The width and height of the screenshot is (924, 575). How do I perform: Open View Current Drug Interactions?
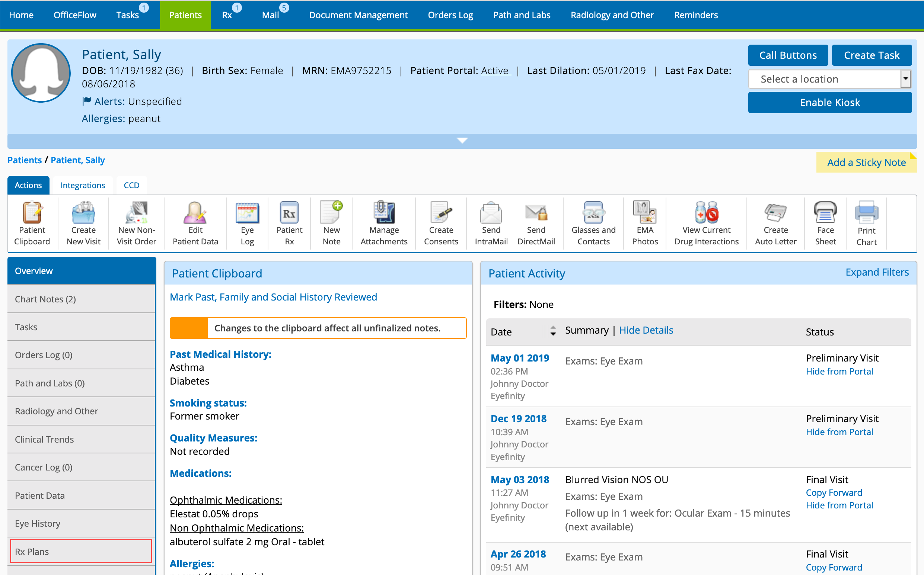click(x=706, y=213)
